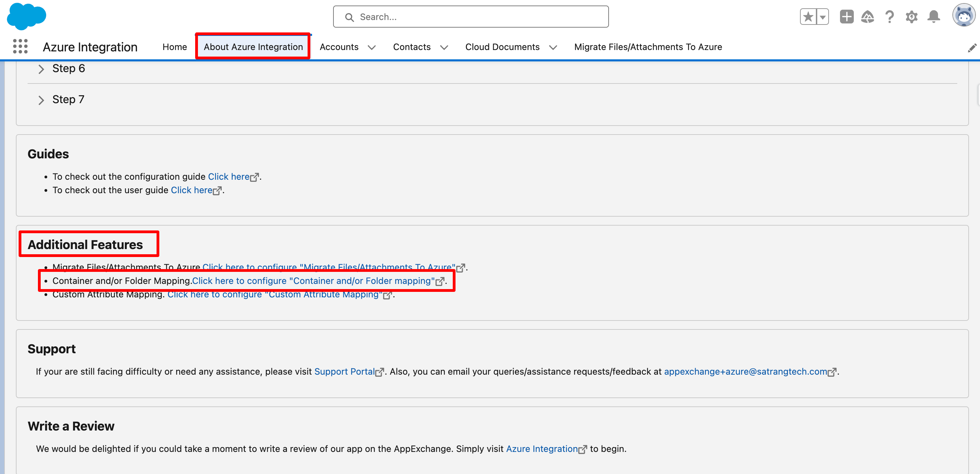This screenshot has height=474, width=980.
Task: Click the Favorites star icon
Action: pos(808,17)
